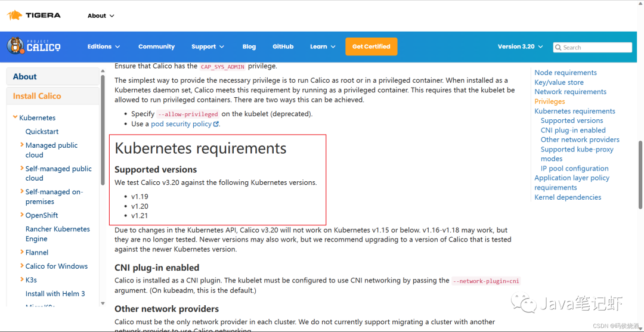644x332 pixels.
Task: Open the About dropdown in the top bar
Action: [x=101, y=15]
